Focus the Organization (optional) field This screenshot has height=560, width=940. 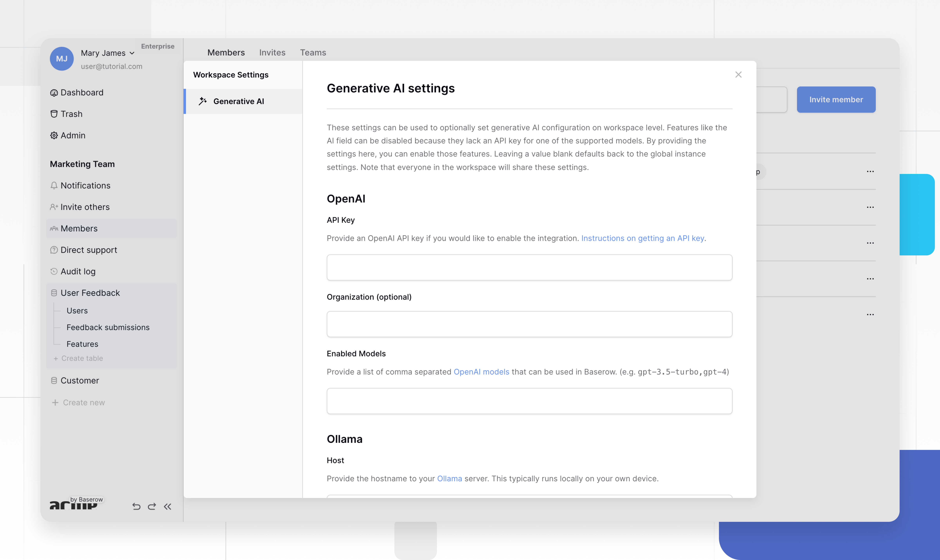click(x=529, y=324)
